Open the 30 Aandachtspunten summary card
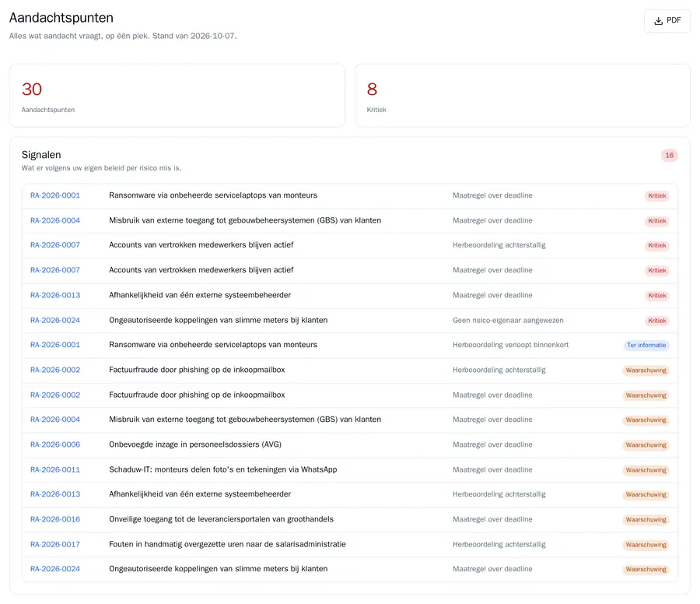 click(x=177, y=96)
